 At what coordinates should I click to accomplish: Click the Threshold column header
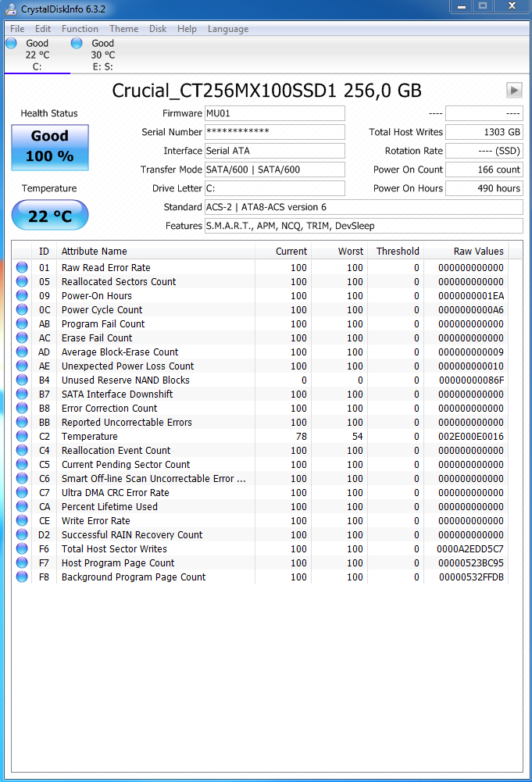tap(396, 252)
